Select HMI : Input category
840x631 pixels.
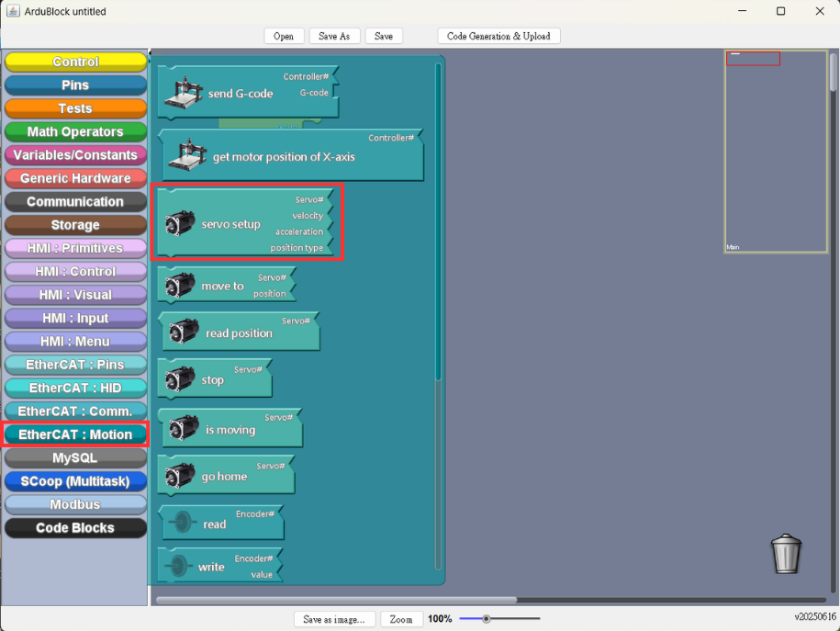pyautogui.click(x=75, y=319)
